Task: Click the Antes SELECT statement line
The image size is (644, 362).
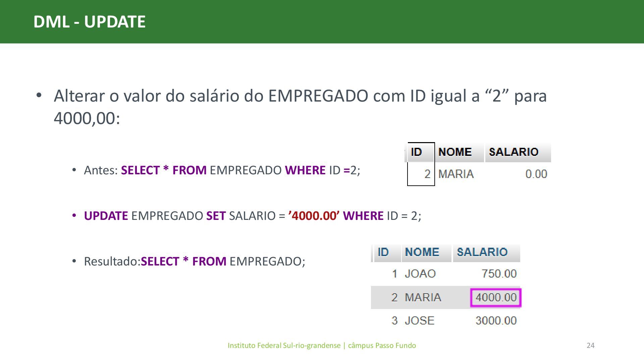Action: click(x=222, y=170)
